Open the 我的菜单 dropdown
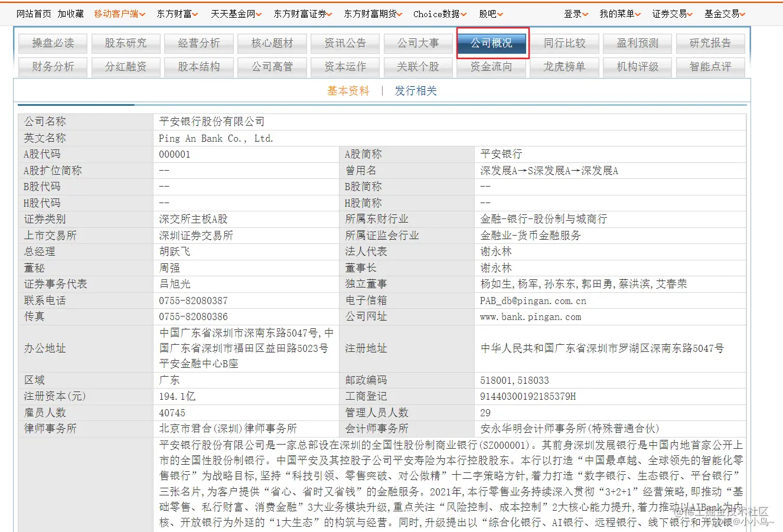 pyautogui.click(x=620, y=14)
